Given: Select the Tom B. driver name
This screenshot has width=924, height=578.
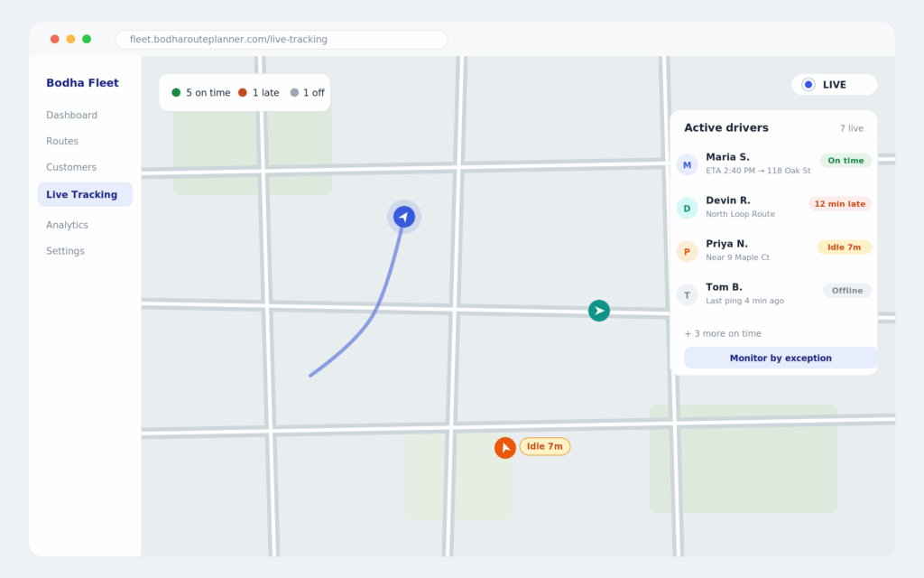Looking at the screenshot, I should tap(724, 287).
